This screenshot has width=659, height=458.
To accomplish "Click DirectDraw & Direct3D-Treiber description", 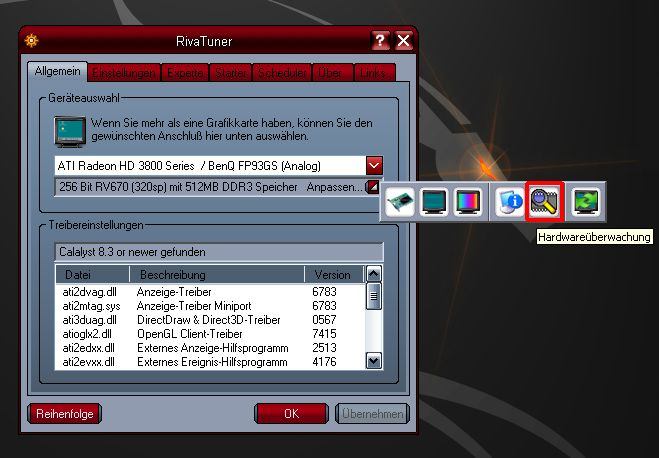I will (208, 320).
